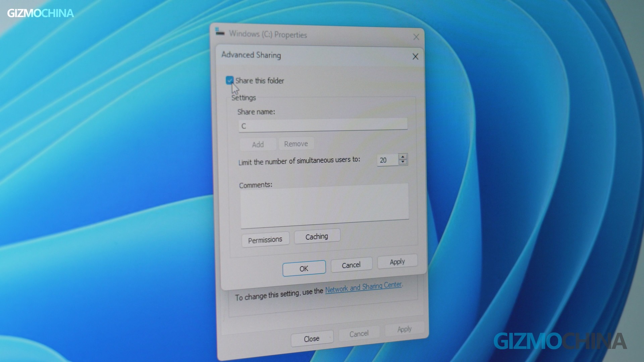Click the Properties window Apply button
644x362 pixels.
(404, 329)
